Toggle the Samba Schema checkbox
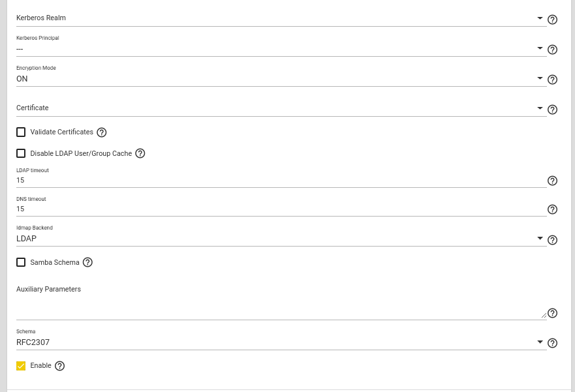The height and width of the screenshot is (392, 575). coord(21,262)
